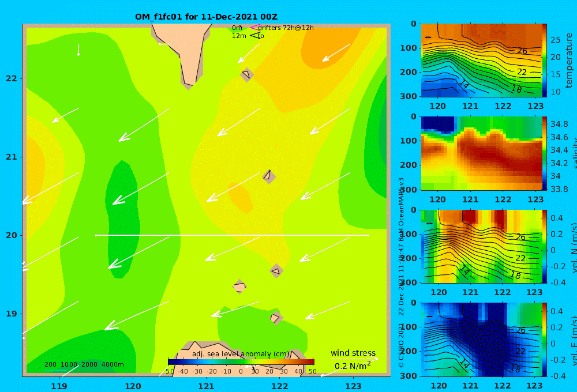
Task: Open the salinity depth section plot
Action: pos(481,153)
